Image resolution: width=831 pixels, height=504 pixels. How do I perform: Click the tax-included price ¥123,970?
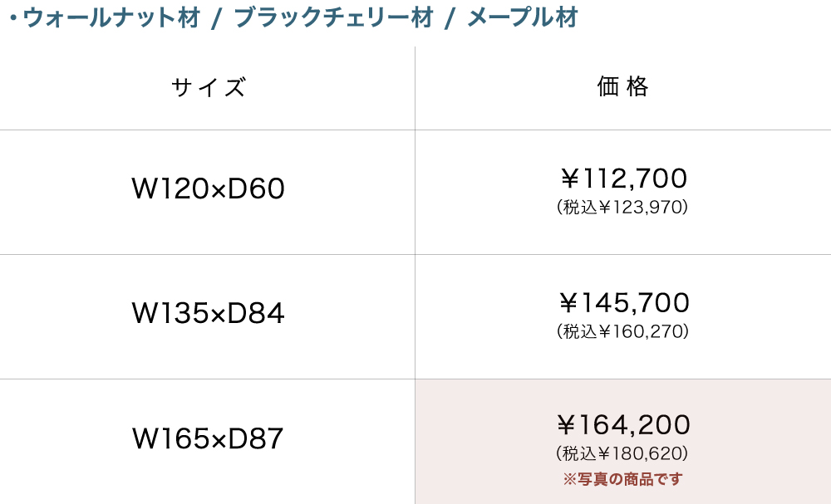pos(622,208)
